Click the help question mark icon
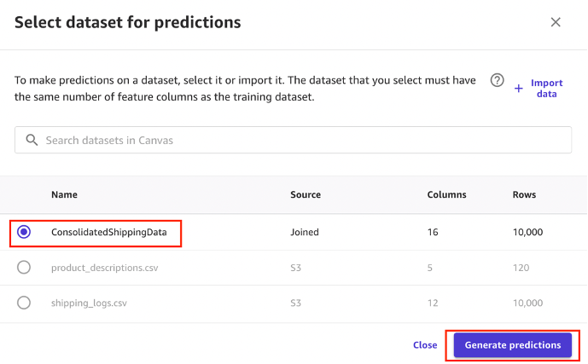 pos(497,80)
